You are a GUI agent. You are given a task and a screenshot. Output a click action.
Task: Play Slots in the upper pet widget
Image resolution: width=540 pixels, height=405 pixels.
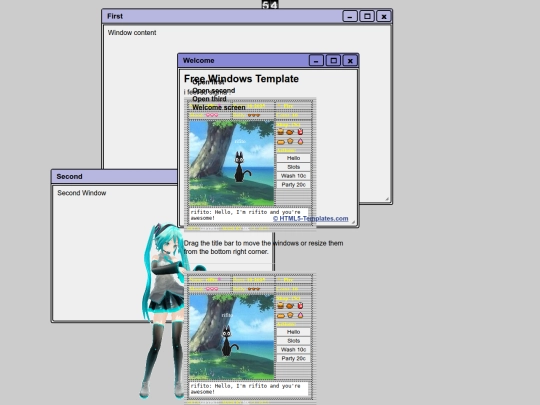[x=293, y=167]
